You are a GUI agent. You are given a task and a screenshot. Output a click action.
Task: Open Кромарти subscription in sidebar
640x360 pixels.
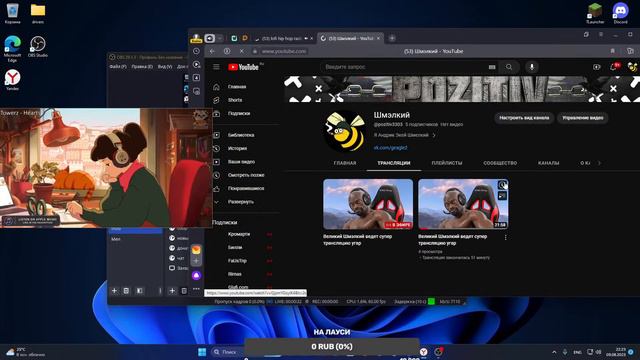(239, 234)
